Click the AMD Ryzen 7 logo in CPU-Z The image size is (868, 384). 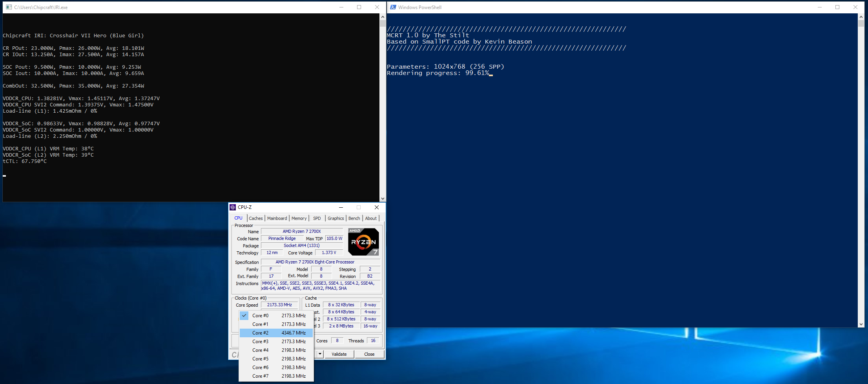point(364,242)
